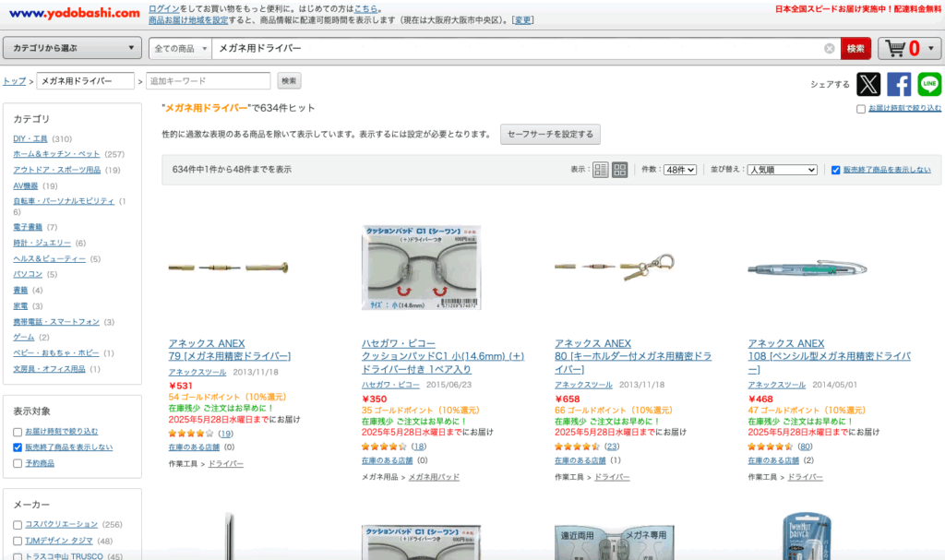Switch to list view display
This screenshot has width=945, height=560.
600,170
